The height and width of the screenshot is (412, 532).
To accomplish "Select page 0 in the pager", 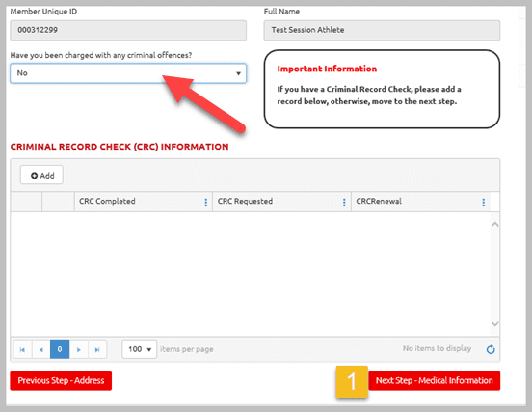I will coord(60,349).
